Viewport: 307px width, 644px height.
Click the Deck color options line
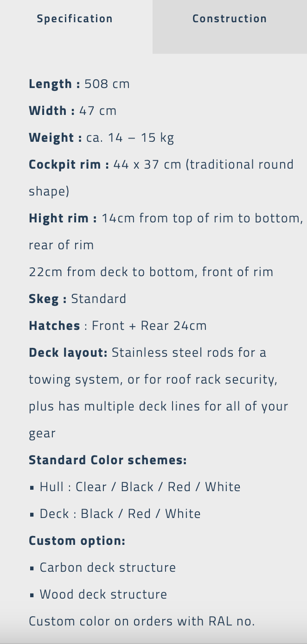tap(120, 514)
